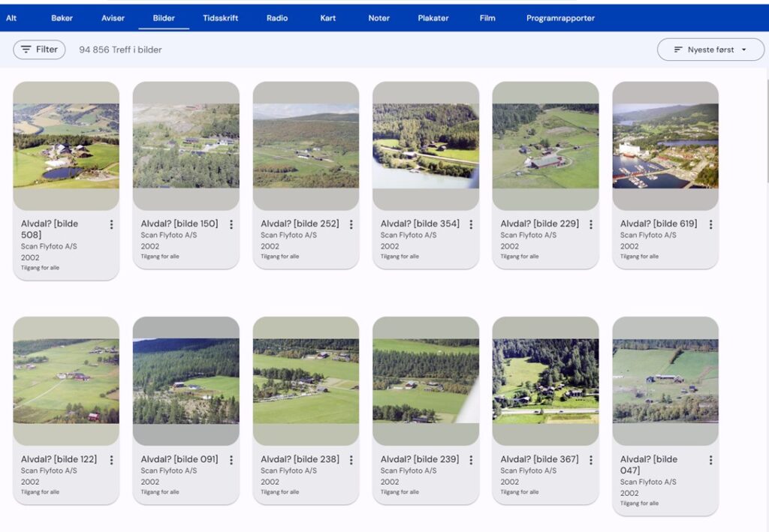The height and width of the screenshot is (532, 769).
Task: Open three-dot menu for bilde 367
Action: [x=591, y=460]
